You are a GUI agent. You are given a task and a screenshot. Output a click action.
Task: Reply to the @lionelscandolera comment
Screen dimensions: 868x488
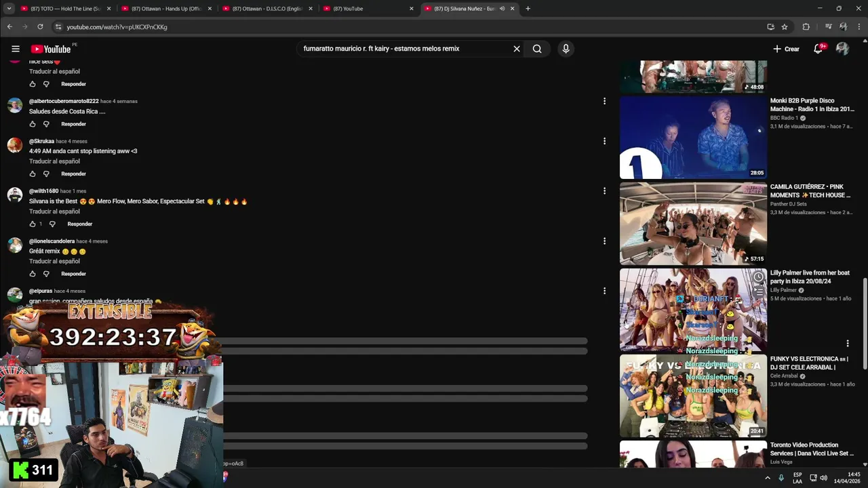[73, 274]
